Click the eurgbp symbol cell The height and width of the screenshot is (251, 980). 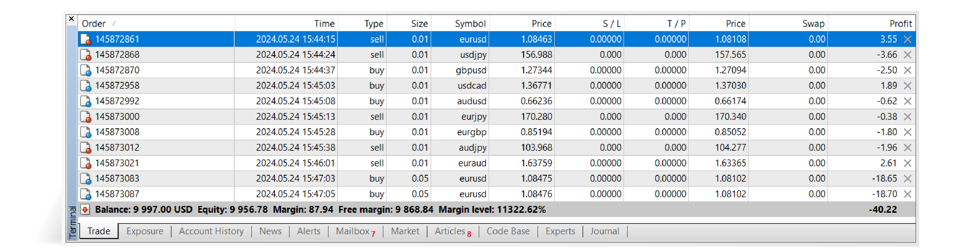pyautogui.click(x=460, y=132)
